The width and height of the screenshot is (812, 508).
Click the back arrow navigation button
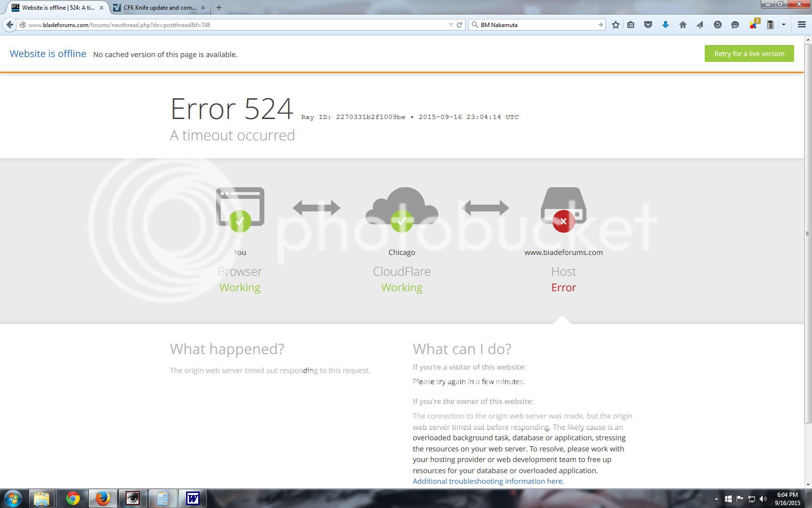10,25
